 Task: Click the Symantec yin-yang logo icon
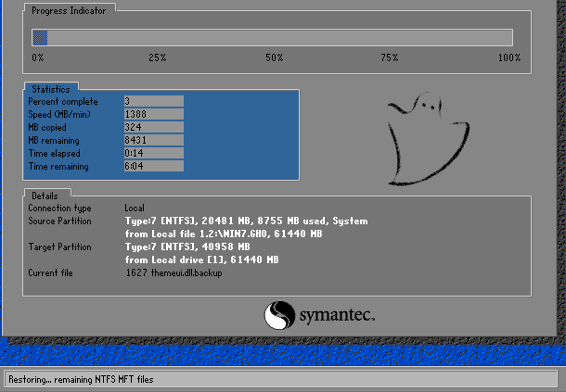click(x=279, y=317)
